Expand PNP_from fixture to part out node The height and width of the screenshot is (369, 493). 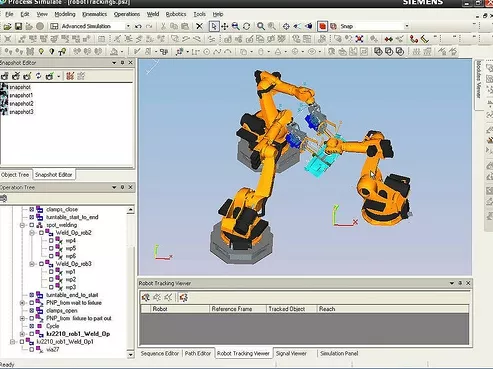tap(22, 318)
